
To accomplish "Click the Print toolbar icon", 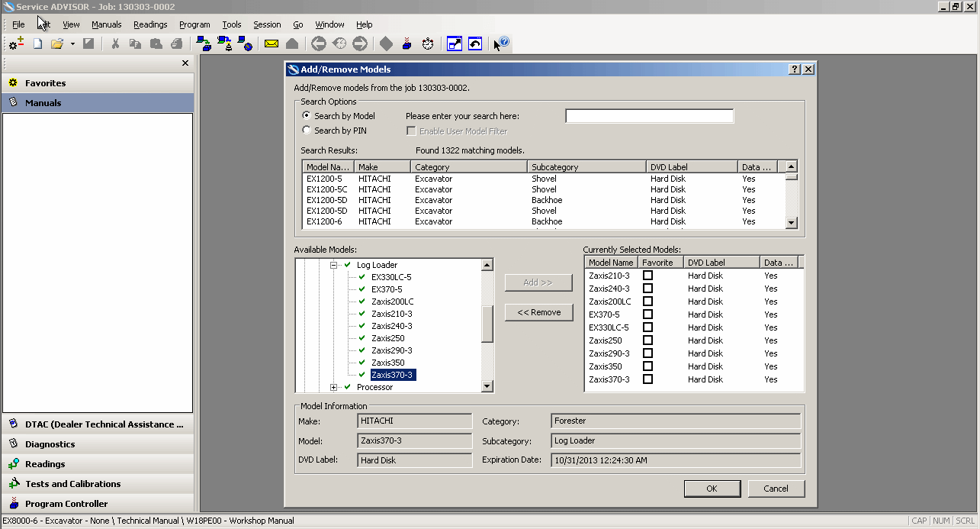I will tap(177, 43).
